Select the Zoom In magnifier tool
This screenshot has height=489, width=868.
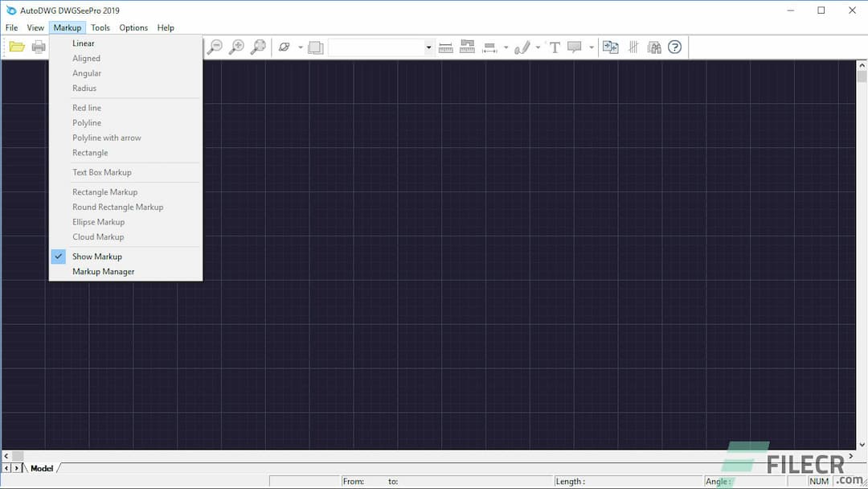(238, 47)
